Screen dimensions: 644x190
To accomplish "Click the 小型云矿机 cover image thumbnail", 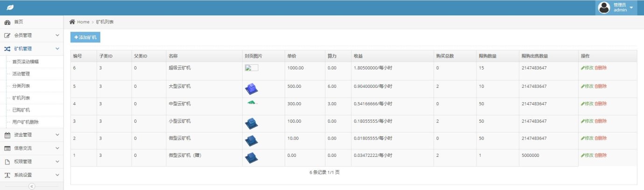I will (x=252, y=123).
